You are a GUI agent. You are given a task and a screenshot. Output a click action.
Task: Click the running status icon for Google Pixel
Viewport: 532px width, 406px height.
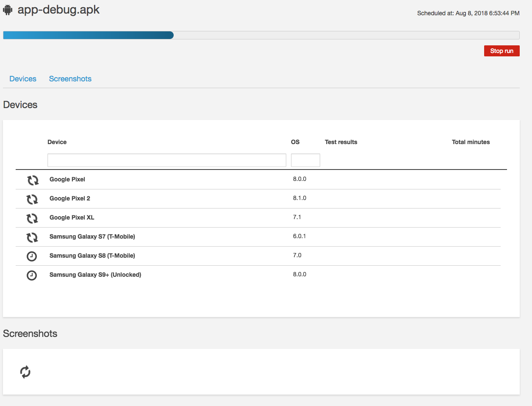pos(33,180)
